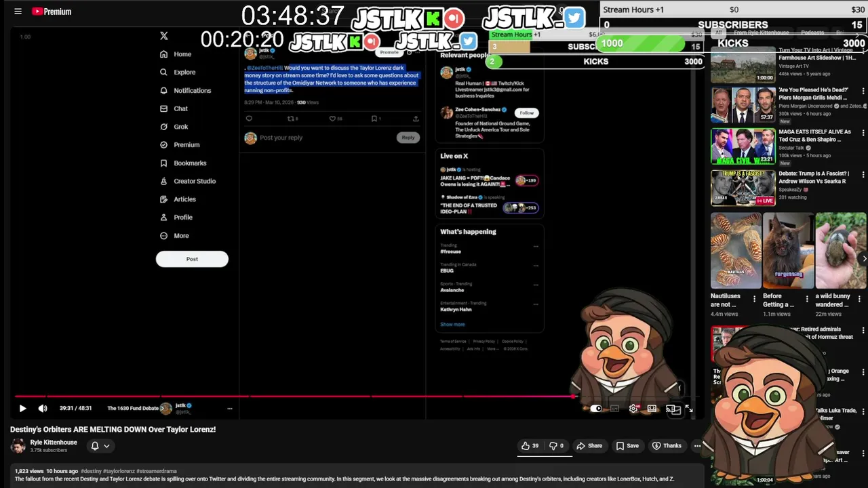
Task: Open Piers Morgan Grills Mehdi video
Action: coord(743,106)
